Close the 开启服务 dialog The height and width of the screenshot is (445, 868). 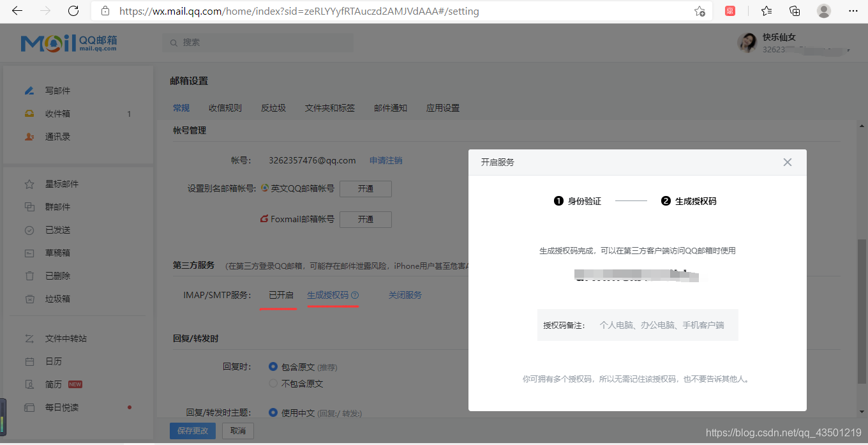[x=788, y=162]
